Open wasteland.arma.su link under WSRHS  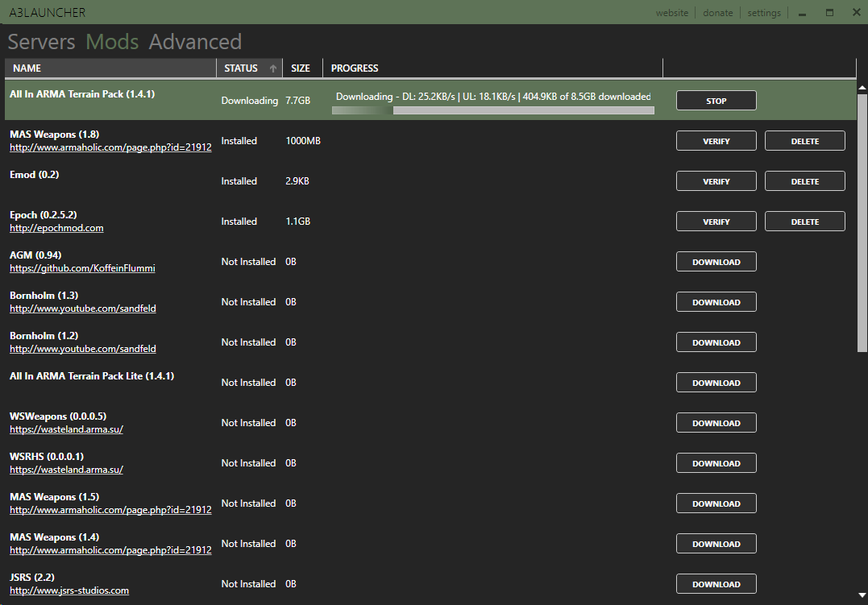[x=66, y=470]
